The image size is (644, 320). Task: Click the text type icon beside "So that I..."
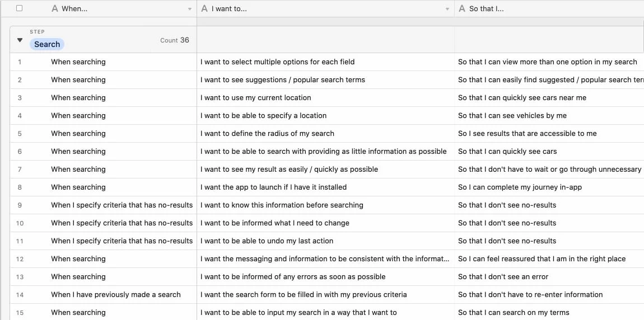[462, 8]
